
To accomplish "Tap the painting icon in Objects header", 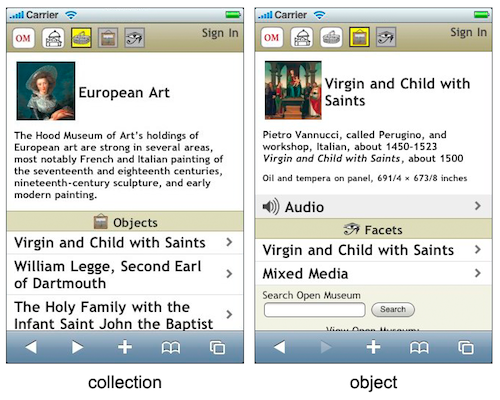I will click(101, 221).
